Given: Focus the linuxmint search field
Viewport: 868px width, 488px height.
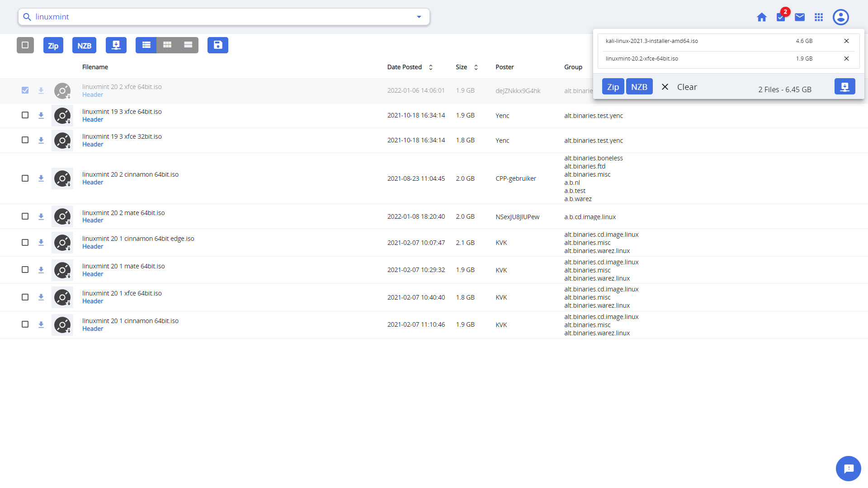Looking at the screenshot, I should click(x=224, y=17).
